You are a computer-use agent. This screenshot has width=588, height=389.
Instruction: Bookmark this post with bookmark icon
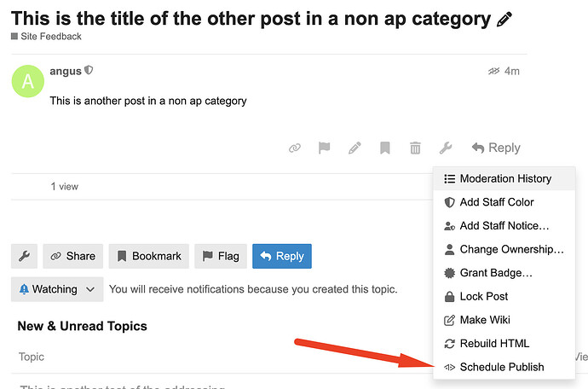click(384, 148)
